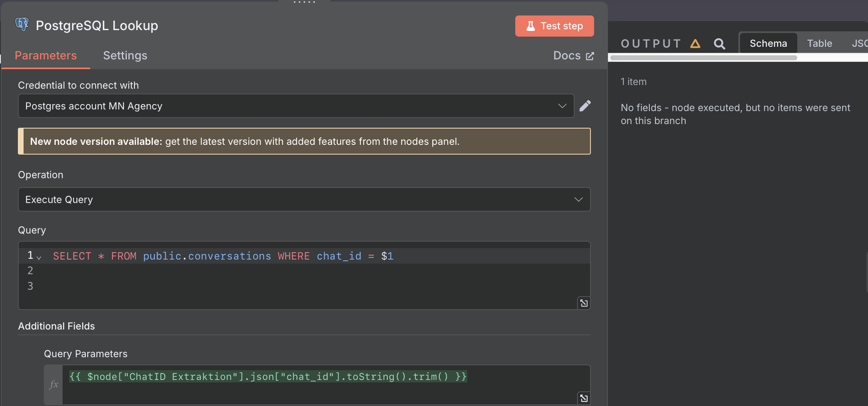Click the '1 item' output count

(x=634, y=82)
